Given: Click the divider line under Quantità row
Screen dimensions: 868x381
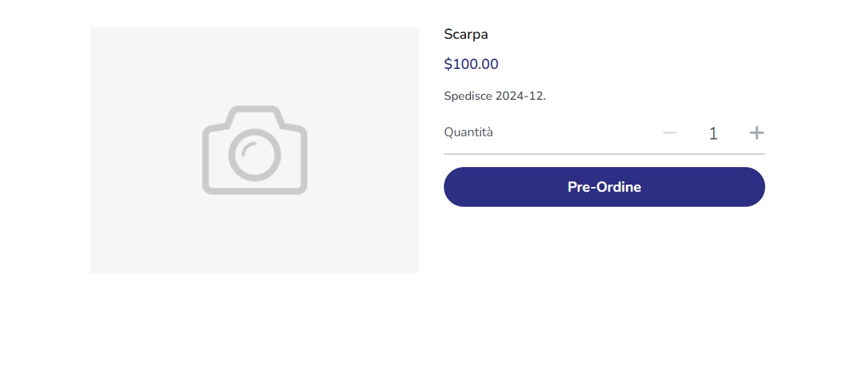Looking at the screenshot, I should click(604, 154).
